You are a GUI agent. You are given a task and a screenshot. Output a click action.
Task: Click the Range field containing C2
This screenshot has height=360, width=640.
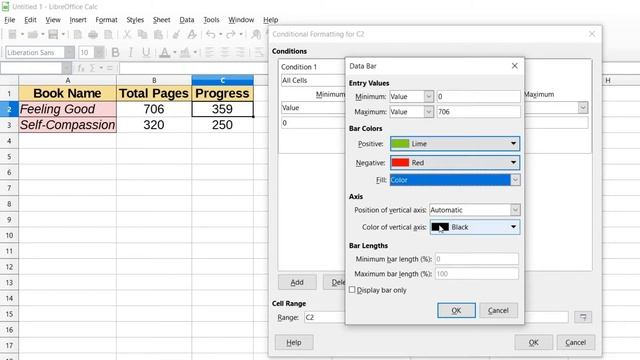pyautogui.click(x=436, y=317)
